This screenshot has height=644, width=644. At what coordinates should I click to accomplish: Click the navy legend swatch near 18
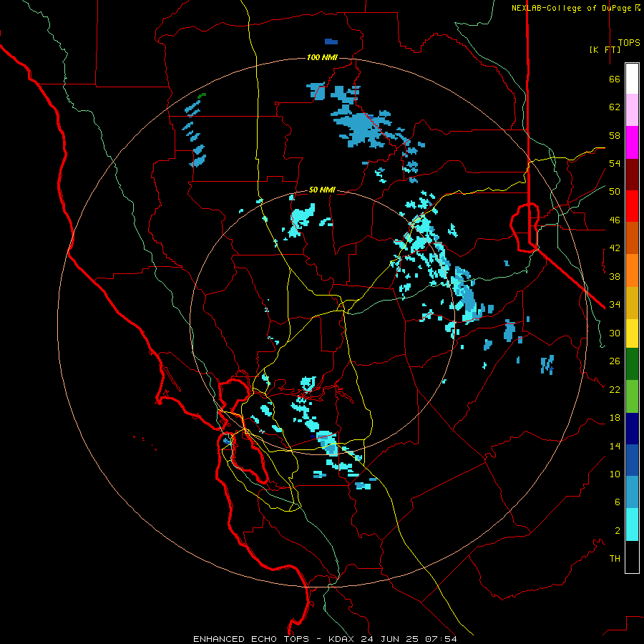pos(632,429)
